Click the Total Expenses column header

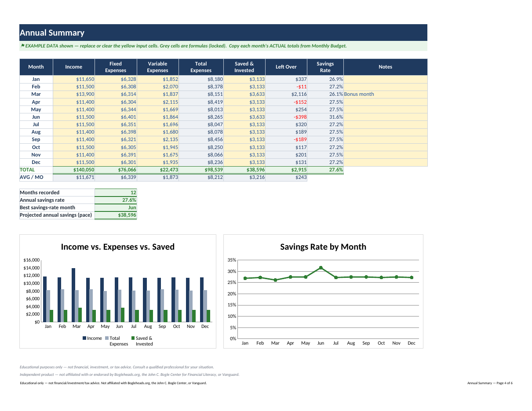tap(201, 67)
